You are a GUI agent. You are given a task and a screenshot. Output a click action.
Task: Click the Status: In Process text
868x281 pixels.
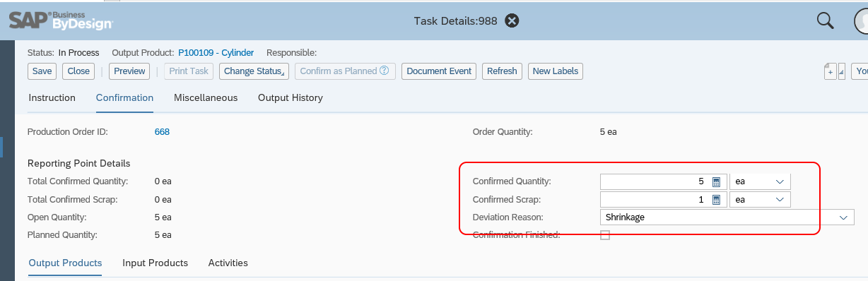click(x=63, y=52)
